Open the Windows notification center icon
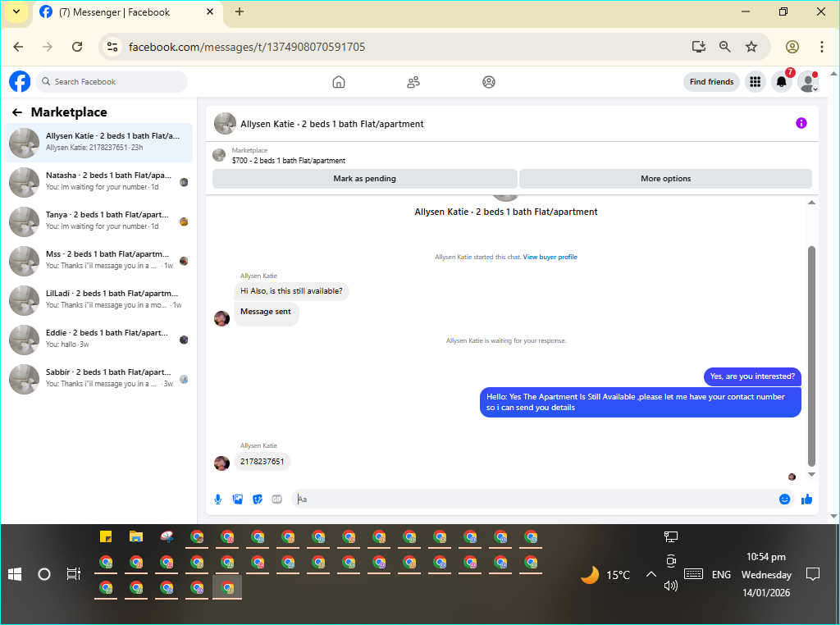This screenshot has height=625, width=840. coord(813,575)
